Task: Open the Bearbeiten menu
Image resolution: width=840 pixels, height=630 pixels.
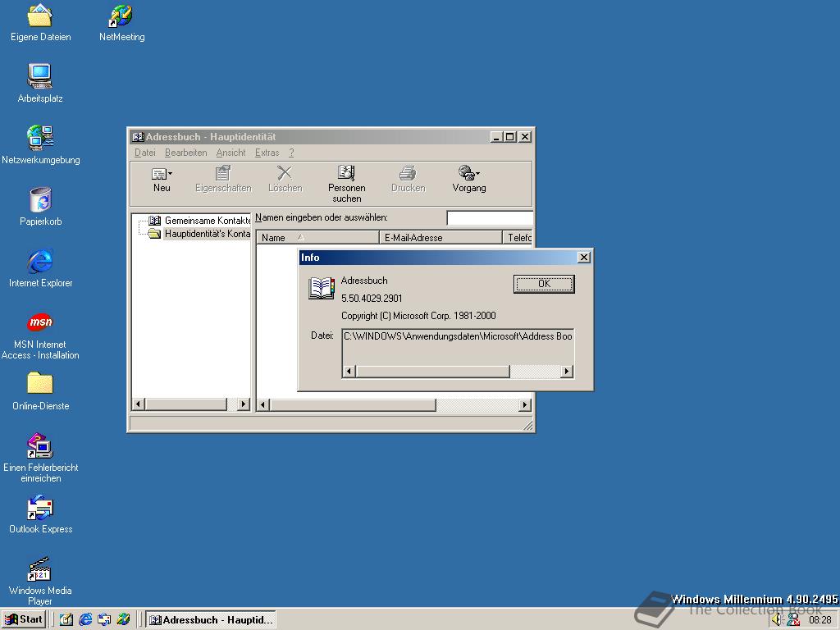Action: (x=186, y=153)
